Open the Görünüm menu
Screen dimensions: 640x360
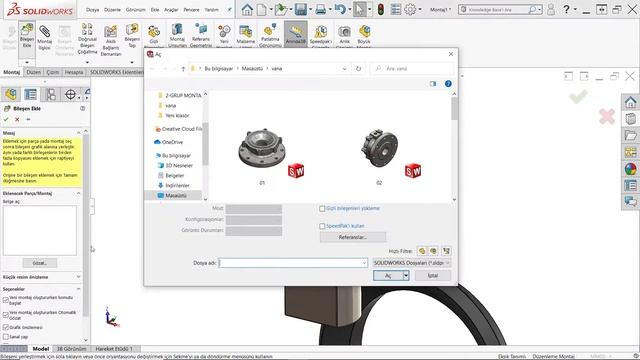[135, 9]
